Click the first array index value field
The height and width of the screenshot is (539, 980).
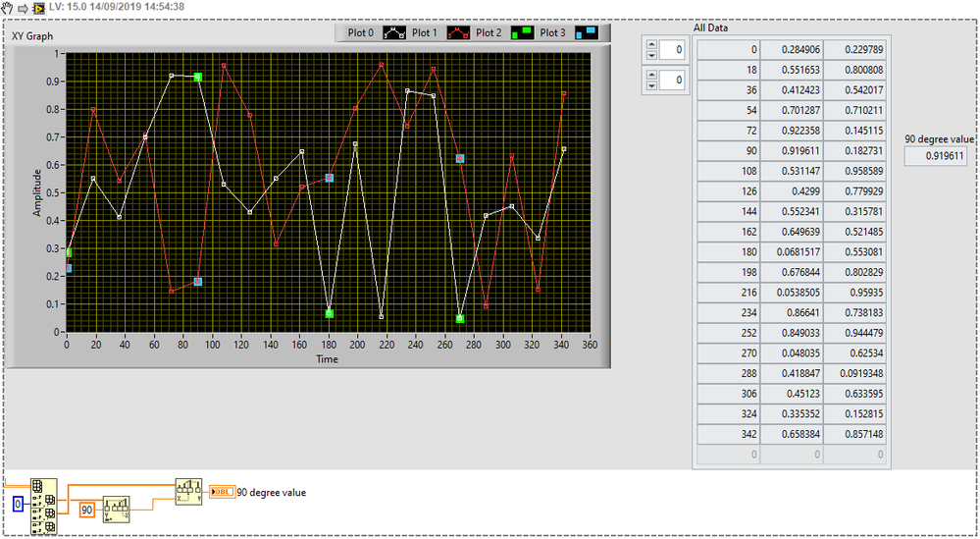tap(672, 50)
